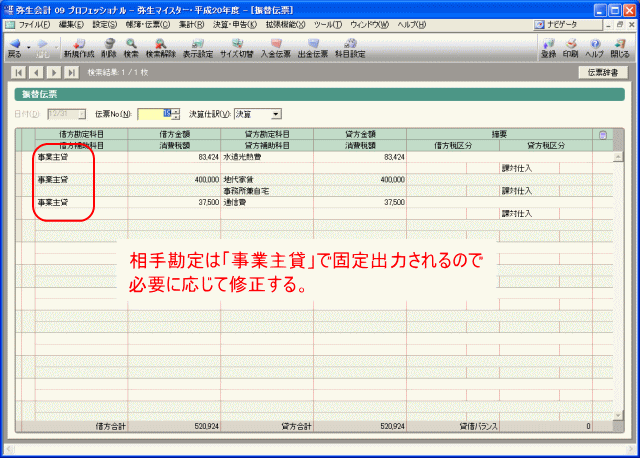Viewport: 640px width, 458px height.
Task: Open ヘルプ help icon
Action: [594, 48]
